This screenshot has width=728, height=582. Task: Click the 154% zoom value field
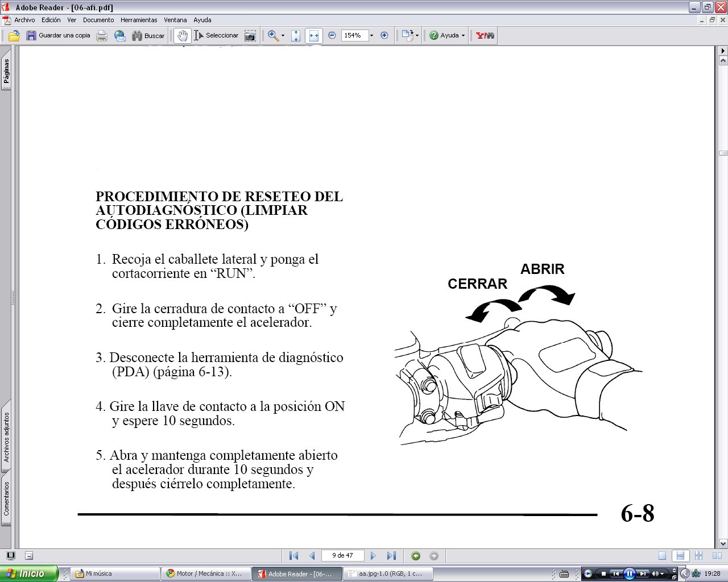[355, 35]
